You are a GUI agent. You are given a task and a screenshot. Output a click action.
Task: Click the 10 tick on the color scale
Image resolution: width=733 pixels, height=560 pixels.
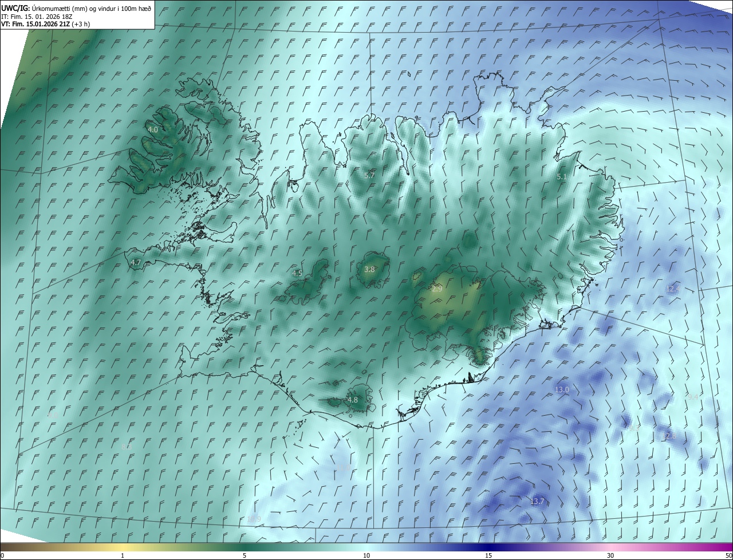tap(366, 556)
